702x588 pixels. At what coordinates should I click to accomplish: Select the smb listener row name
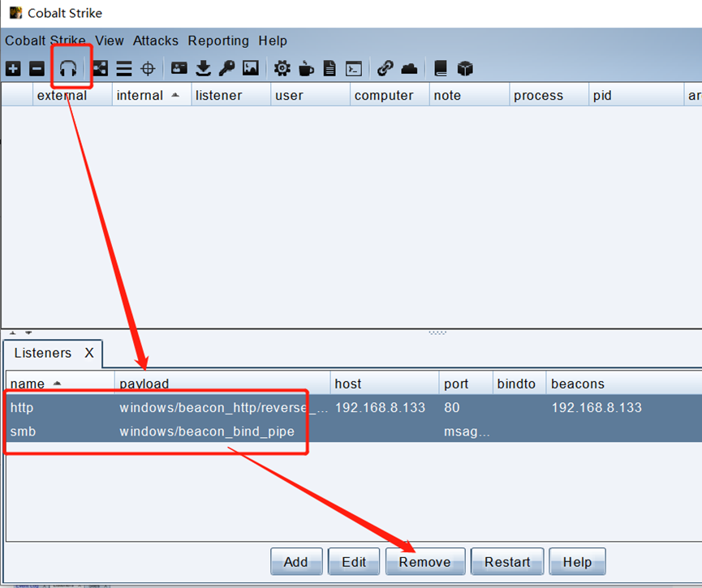coord(23,431)
